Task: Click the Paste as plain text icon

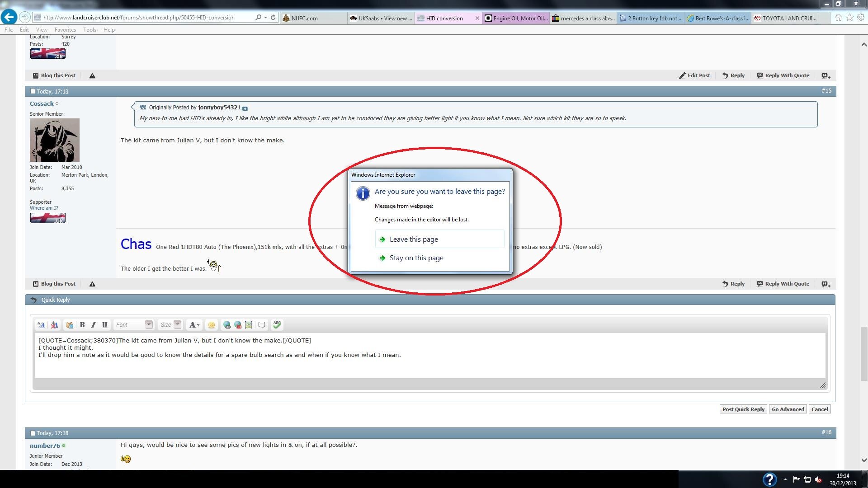Action: pyautogui.click(x=70, y=324)
